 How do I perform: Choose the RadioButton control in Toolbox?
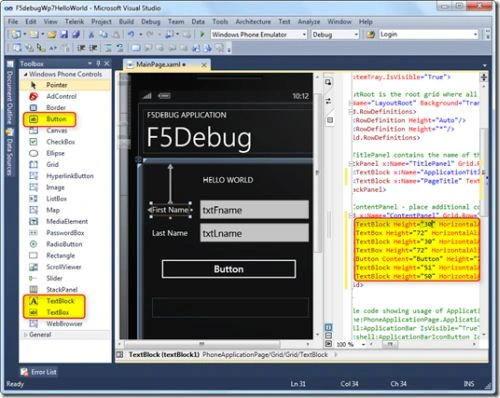point(65,244)
